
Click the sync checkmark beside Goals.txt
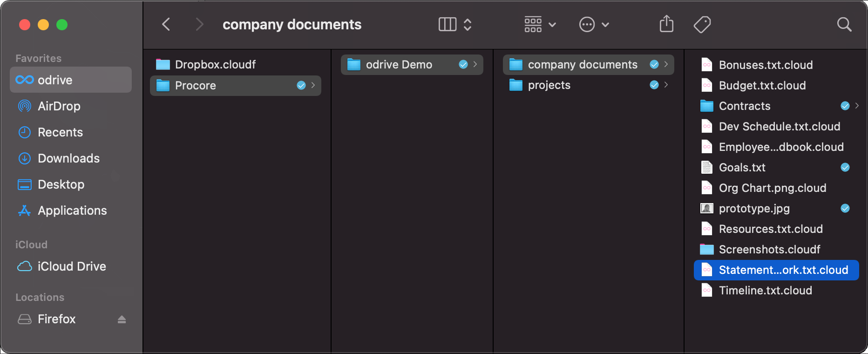845,167
